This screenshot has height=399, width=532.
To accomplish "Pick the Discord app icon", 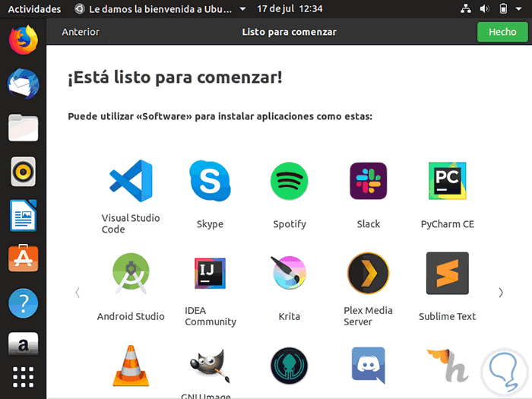I will tap(369, 365).
